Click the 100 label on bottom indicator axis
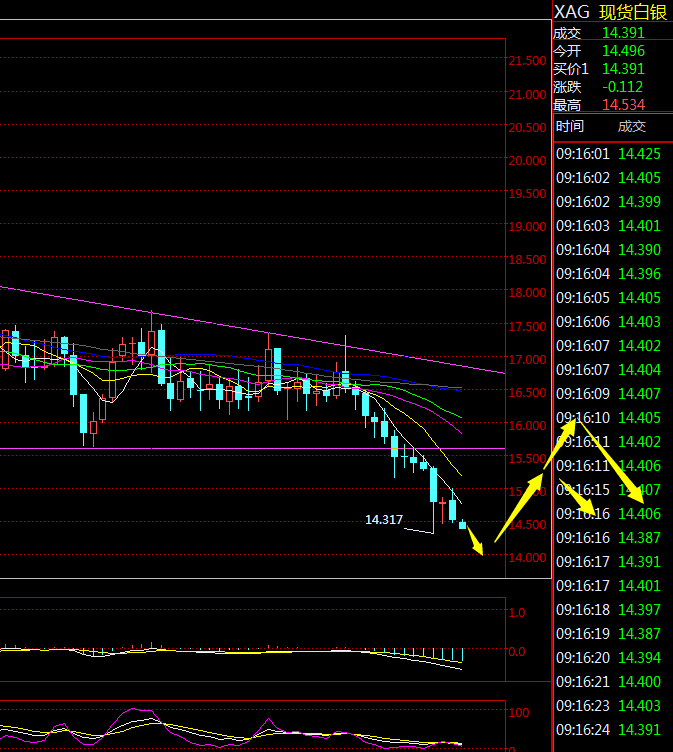 (x=519, y=713)
